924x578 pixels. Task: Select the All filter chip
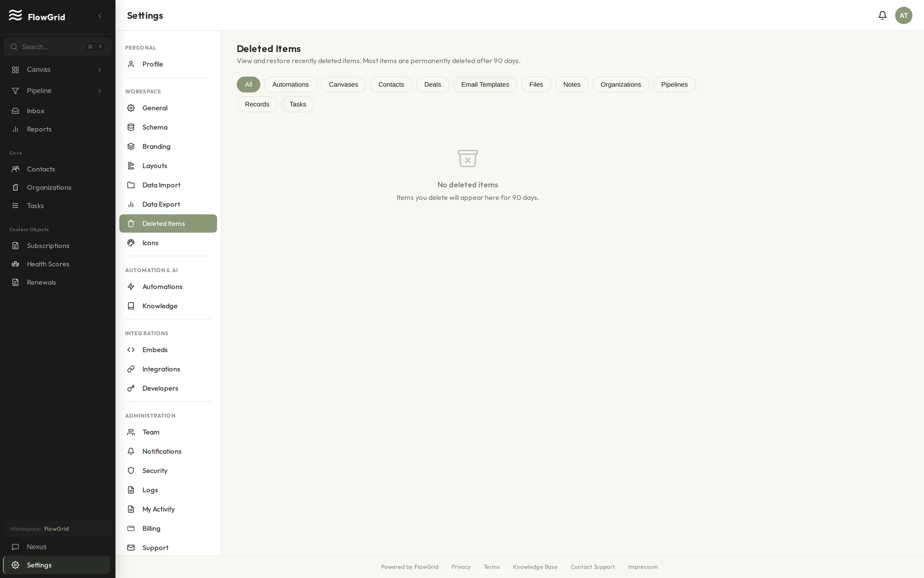tap(248, 85)
